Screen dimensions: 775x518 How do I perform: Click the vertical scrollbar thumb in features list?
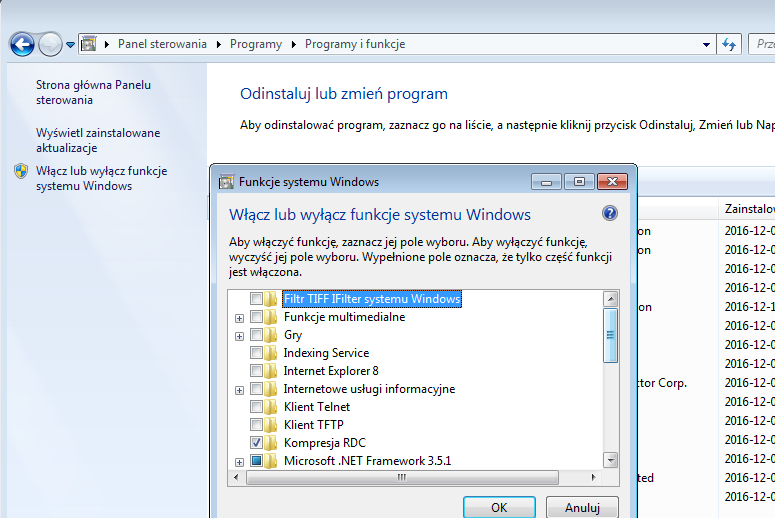(x=611, y=335)
